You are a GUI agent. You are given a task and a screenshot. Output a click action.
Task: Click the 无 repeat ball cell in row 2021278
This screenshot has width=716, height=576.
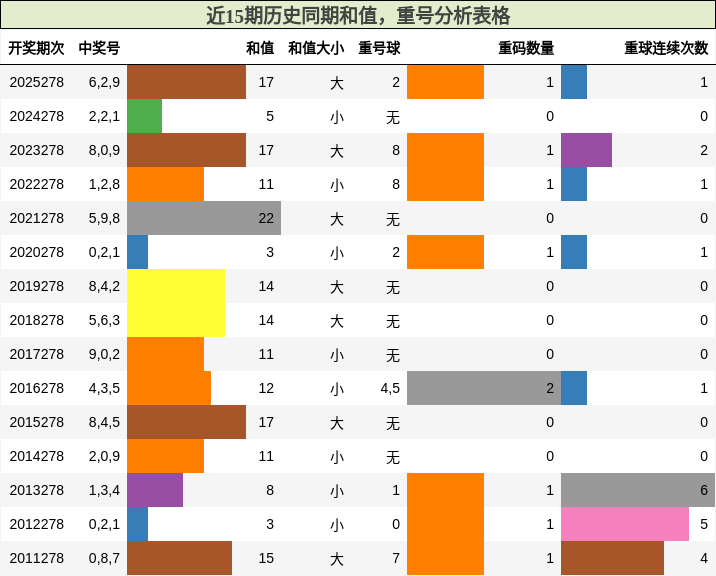coord(393,219)
